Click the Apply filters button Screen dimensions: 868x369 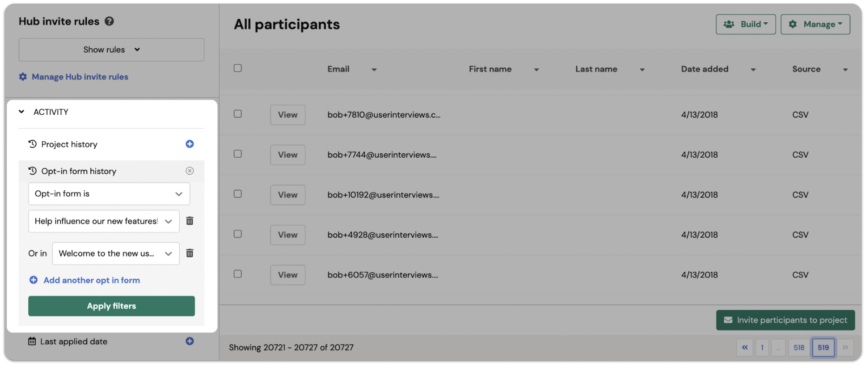coord(112,306)
